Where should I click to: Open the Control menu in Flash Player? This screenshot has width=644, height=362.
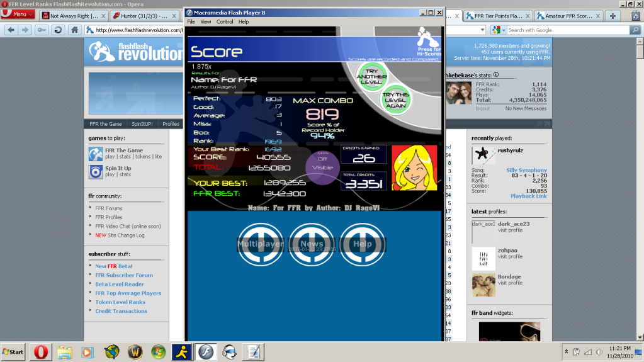tap(225, 21)
